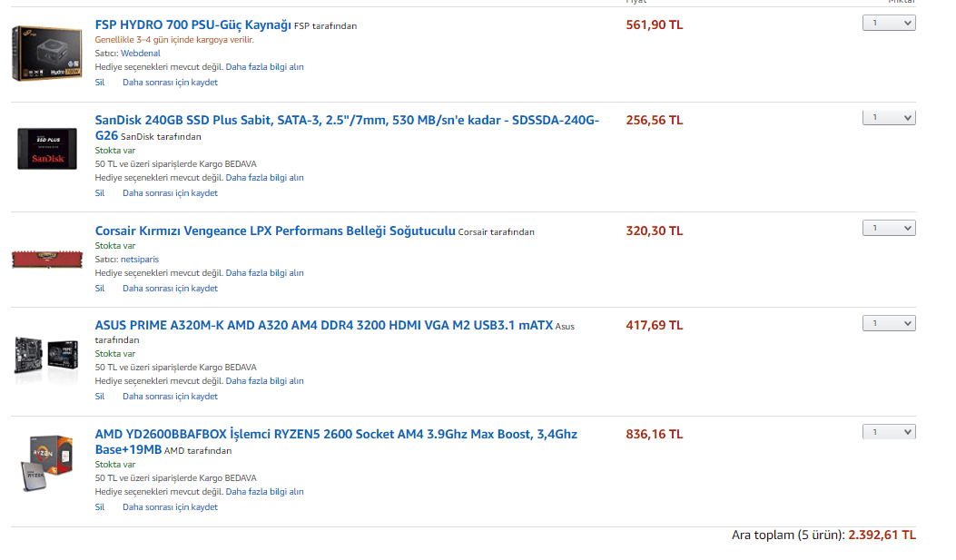Expand quantity selector for SanDisk 240GB SSD

click(889, 117)
